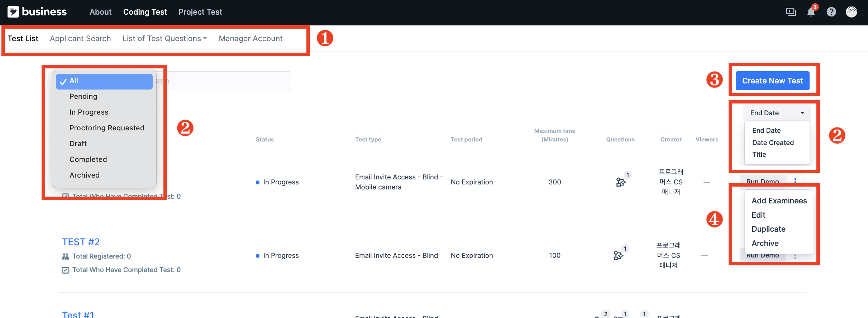Choose Proctoring Requested in status filter
Image resolution: width=868 pixels, height=318 pixels.
(x=107, y=128)
